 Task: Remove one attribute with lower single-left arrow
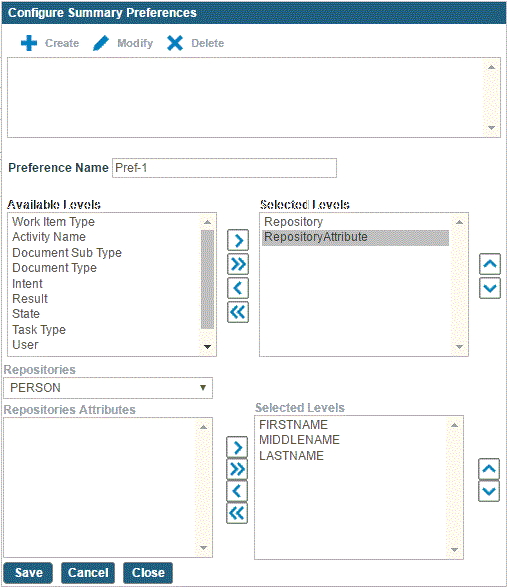[237, 491]
